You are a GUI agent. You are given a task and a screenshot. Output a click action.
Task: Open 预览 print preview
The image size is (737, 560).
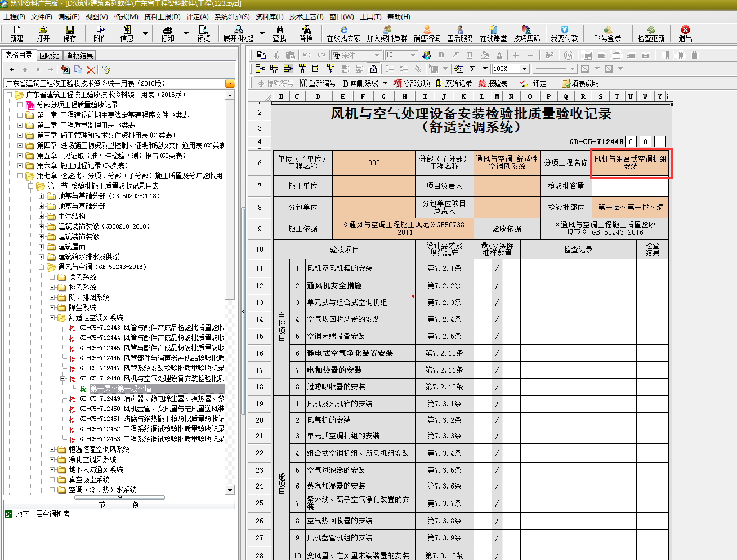[203, 34]
